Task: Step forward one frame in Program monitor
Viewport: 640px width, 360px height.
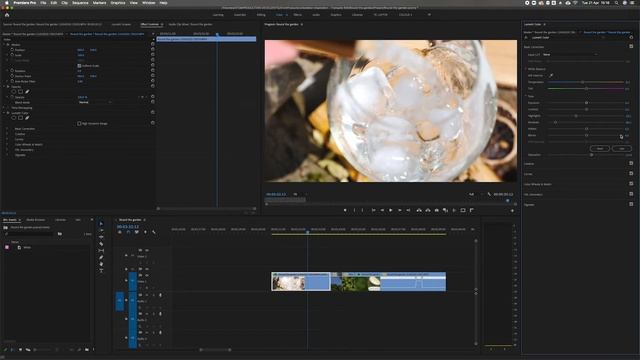Action: [400, 210]
